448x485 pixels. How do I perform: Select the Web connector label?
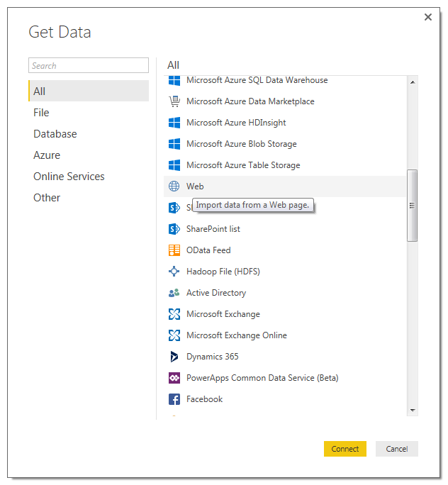[195, 186]
